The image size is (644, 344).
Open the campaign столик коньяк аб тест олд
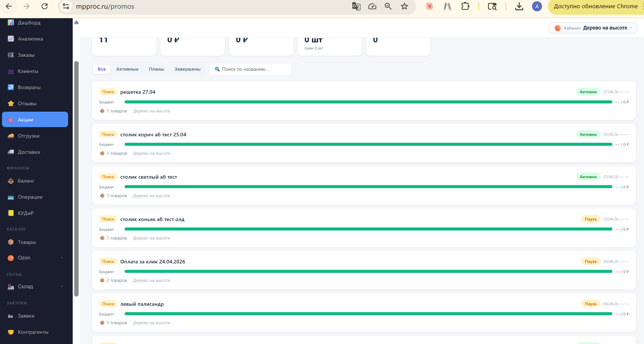(x=152, y=219)
